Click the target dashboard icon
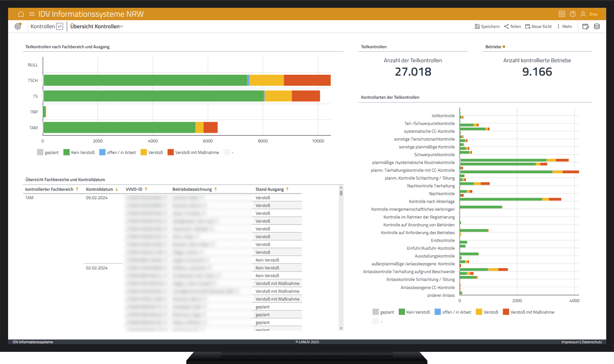614x364 pixels. (x=18, y=26)
